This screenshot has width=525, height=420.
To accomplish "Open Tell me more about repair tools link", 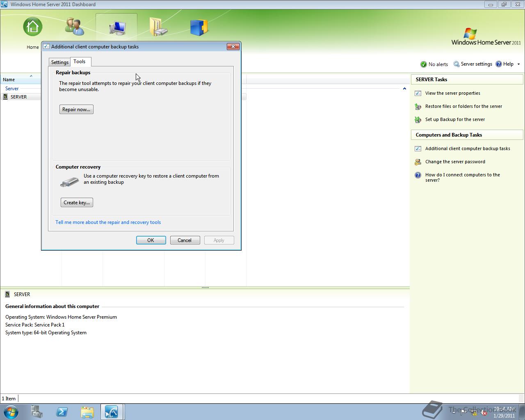I will click(108, 222).
